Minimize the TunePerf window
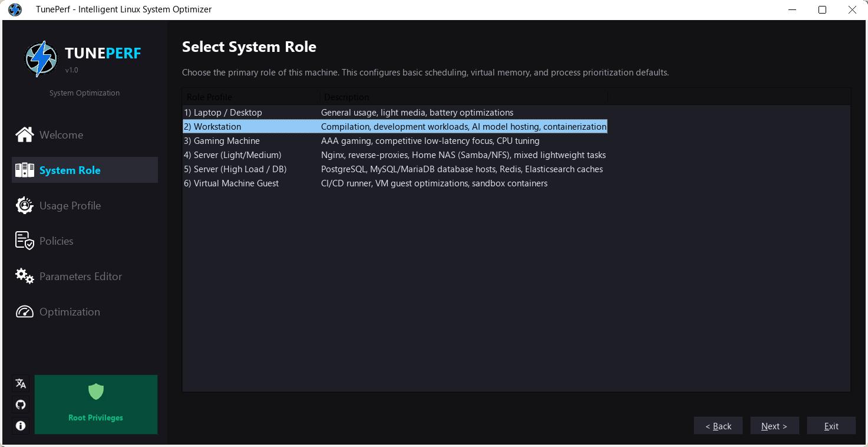868x447 pixels. [793, 9]
